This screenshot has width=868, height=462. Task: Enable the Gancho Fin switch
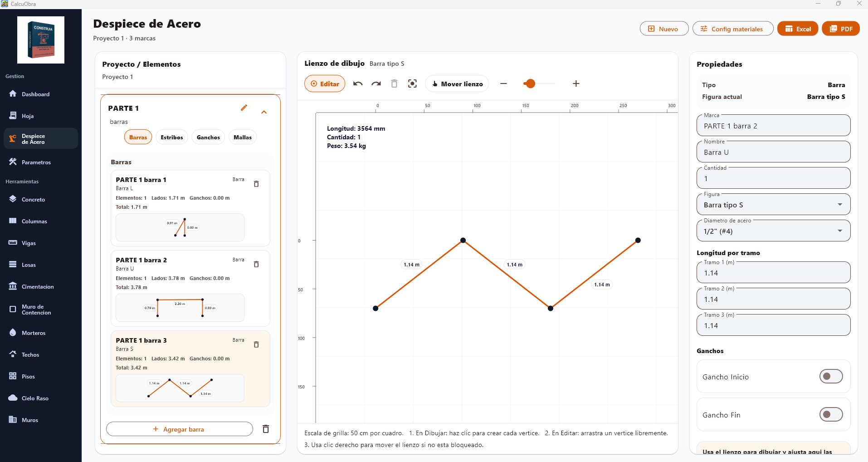point(830,414)
